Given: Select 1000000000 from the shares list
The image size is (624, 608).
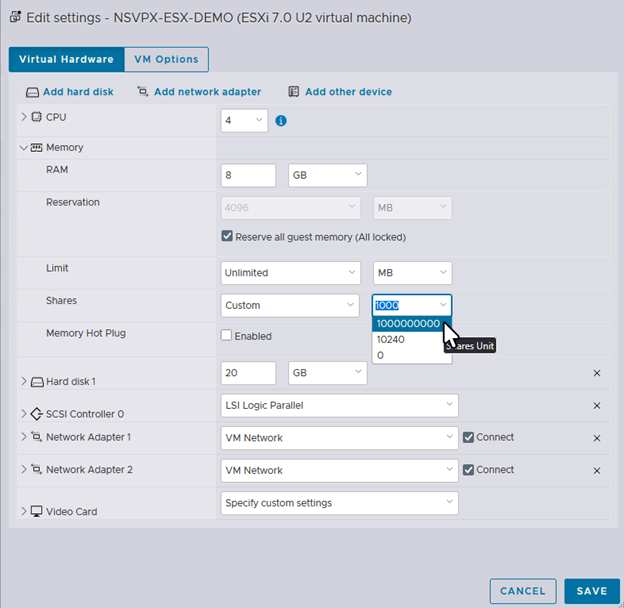Looking at the screenshot, I should point(407,324).
